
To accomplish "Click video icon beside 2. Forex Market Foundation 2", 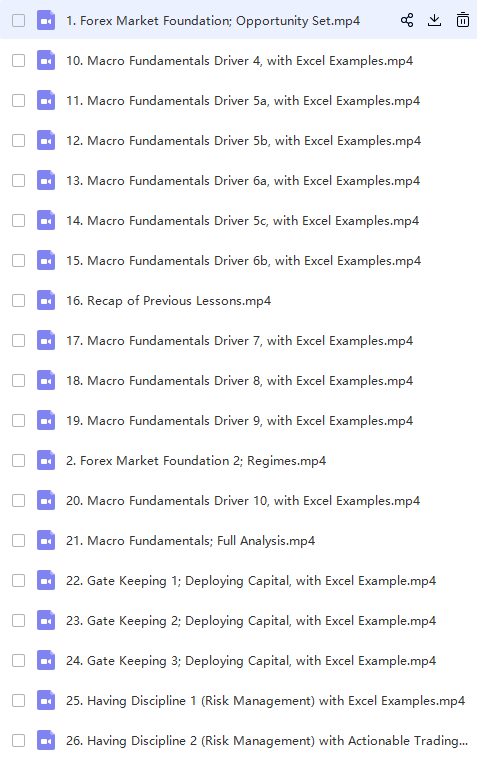I will 46,460.
